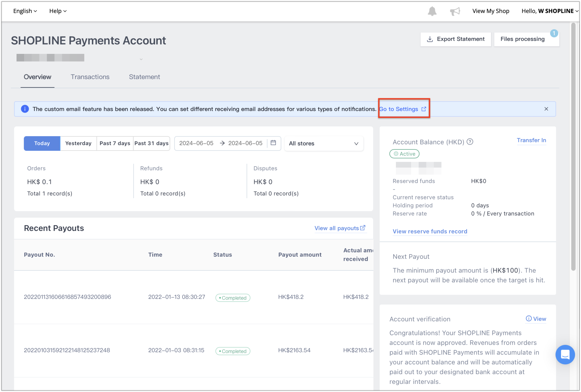Select the Past 31 days filter

click(x=151, y=143)
